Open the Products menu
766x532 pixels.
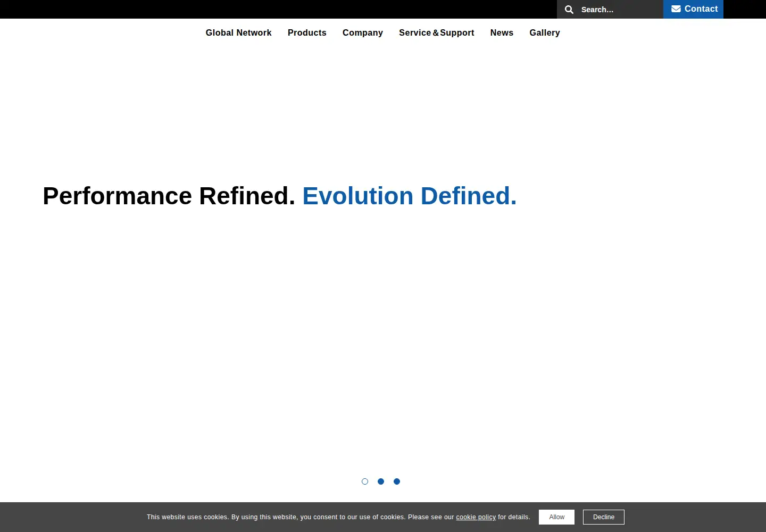[307, 32]
